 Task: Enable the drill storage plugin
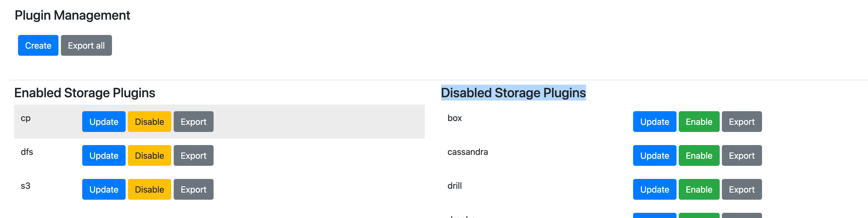699,189
